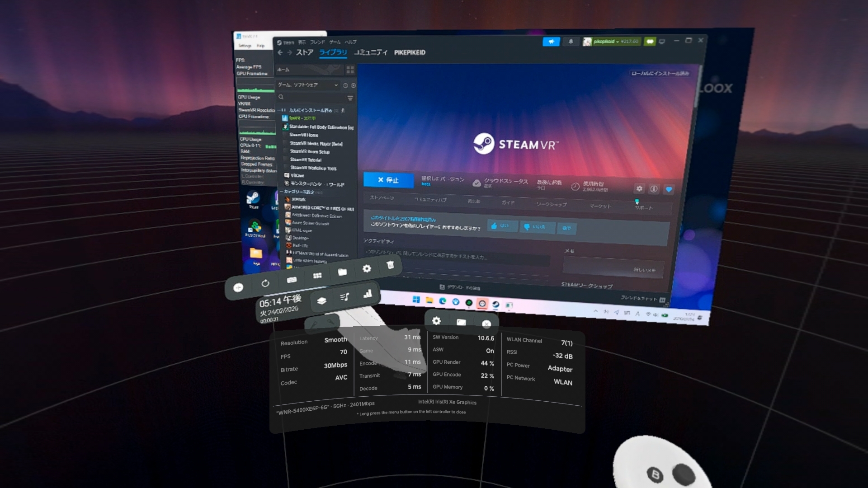
Task: Click the folder icon in floating toolbar
Action: (x=342, y=272)
